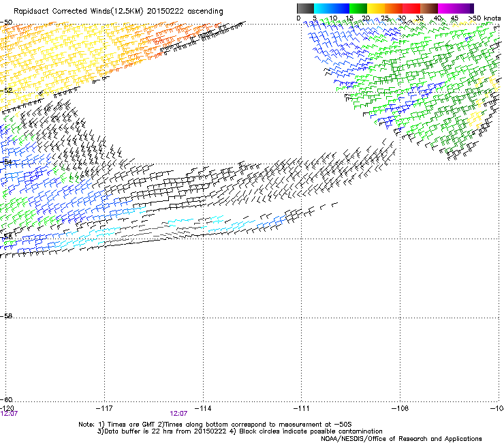Screen dimensions: 504x443
Task: Click the -56 latitude axis label
Action: point(6,236)
